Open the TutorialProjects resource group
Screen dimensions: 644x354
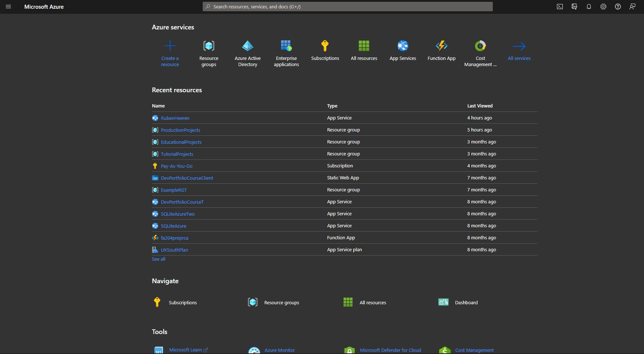177,154
